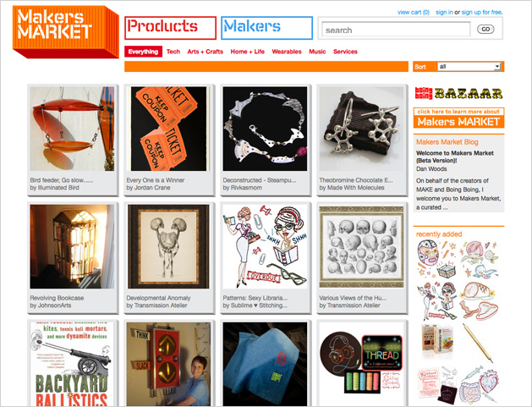Image resolution: width=532 pixels, height=407 pixels.
Task: Click the sign up for free link
Action: click(x=482, y=12)
